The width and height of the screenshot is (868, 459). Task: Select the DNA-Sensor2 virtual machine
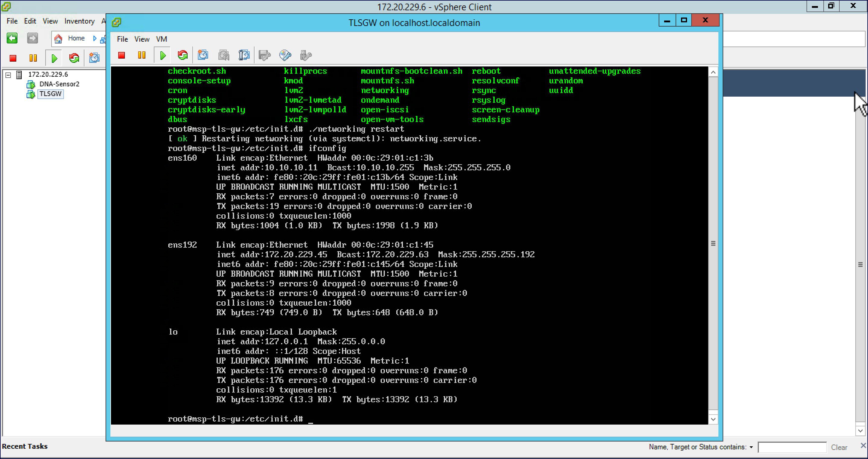tap(59, 84)
